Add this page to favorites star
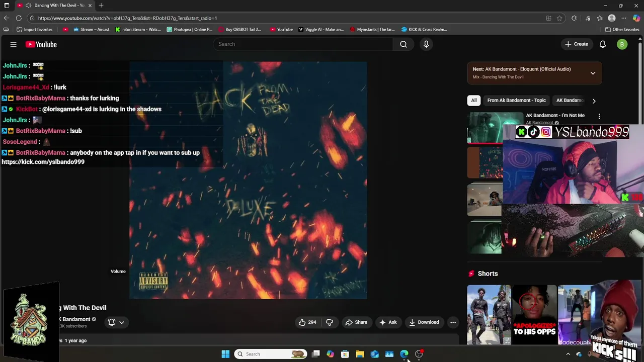 click(559, 18)
